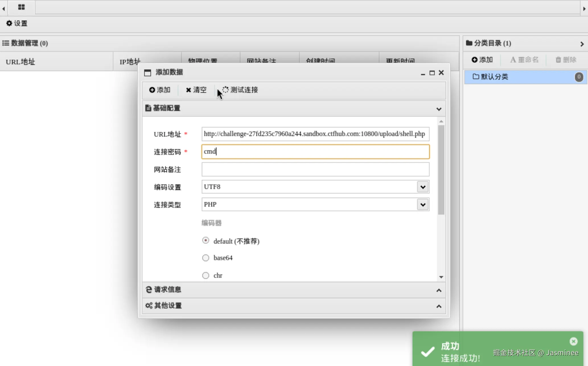Click the 清空 clear button

[196, 90]
